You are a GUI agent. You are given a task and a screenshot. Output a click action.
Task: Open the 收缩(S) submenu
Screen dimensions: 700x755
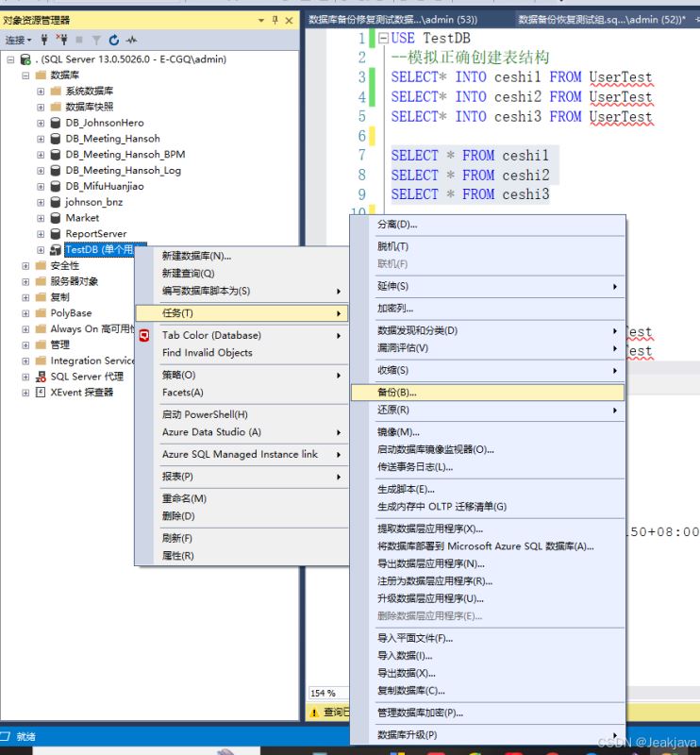click(x=488, y=370)
